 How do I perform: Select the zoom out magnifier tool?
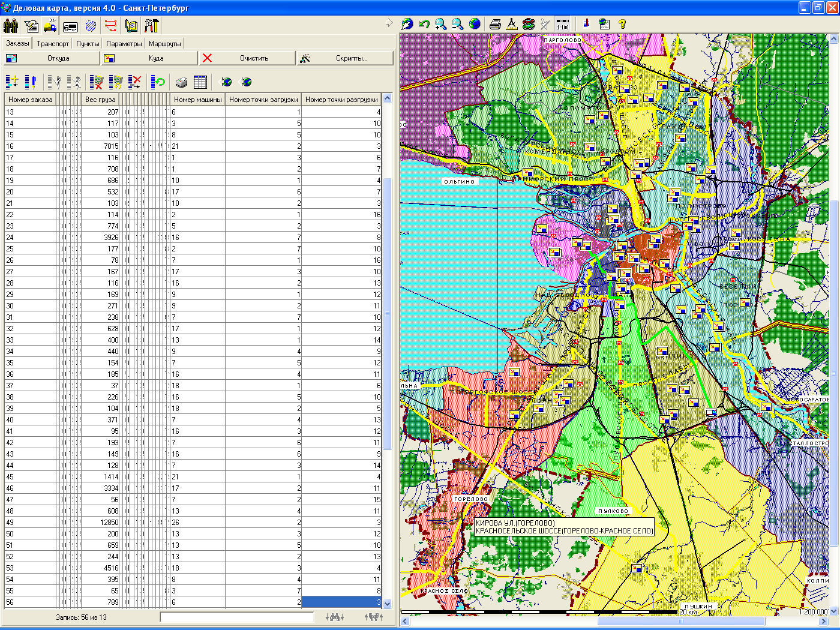458,24
